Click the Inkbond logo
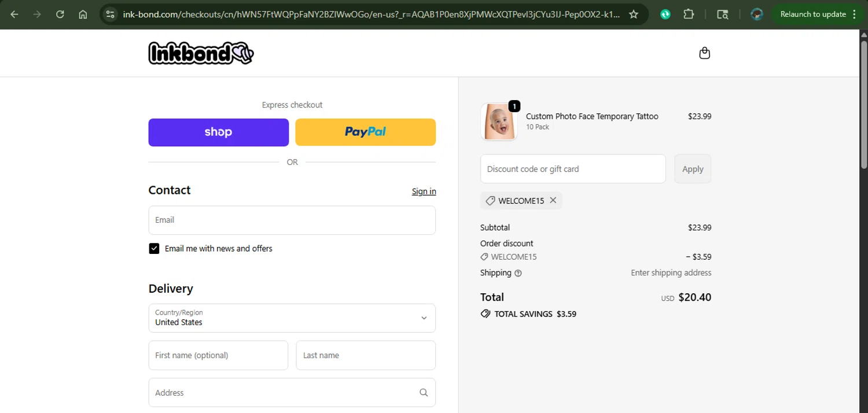 point(201,53)
